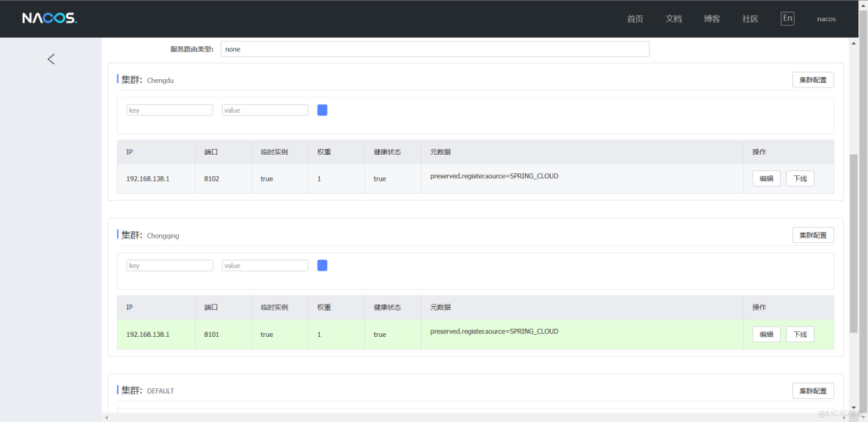The image size is (868, 422).
Task: Click the Nacos logo
Action: pyautogui.click(x=49, y=18)
